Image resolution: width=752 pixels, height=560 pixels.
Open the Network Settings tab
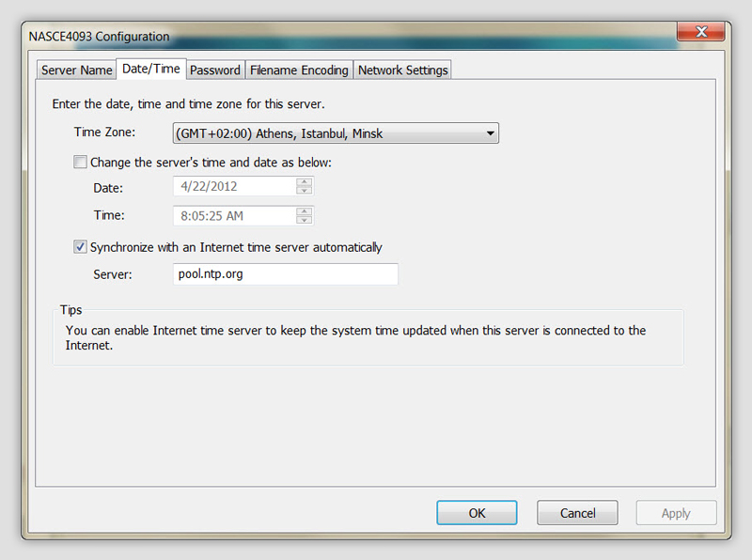(402, 70)
